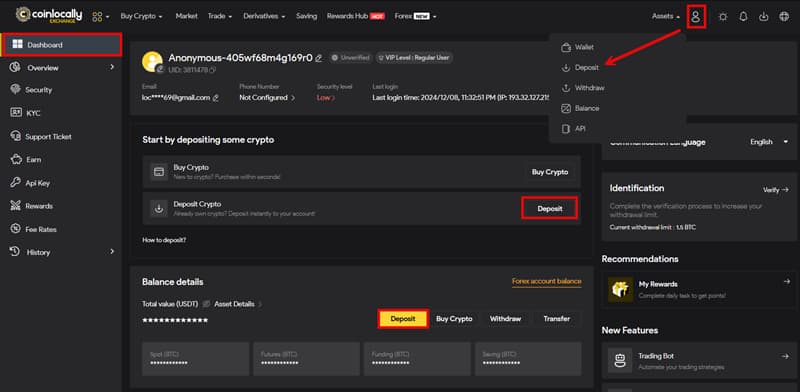Go to the Market page
The width and height of the screenshot is (800, 392).
click(x=187, y=16)
